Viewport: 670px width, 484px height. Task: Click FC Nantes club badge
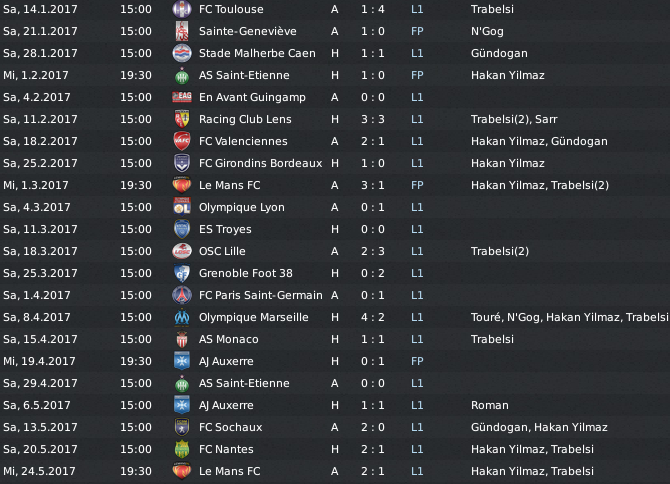[182, 449]
